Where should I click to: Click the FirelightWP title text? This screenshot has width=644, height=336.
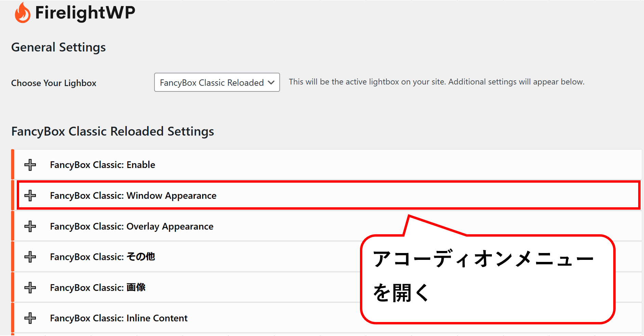click(85, 13)
